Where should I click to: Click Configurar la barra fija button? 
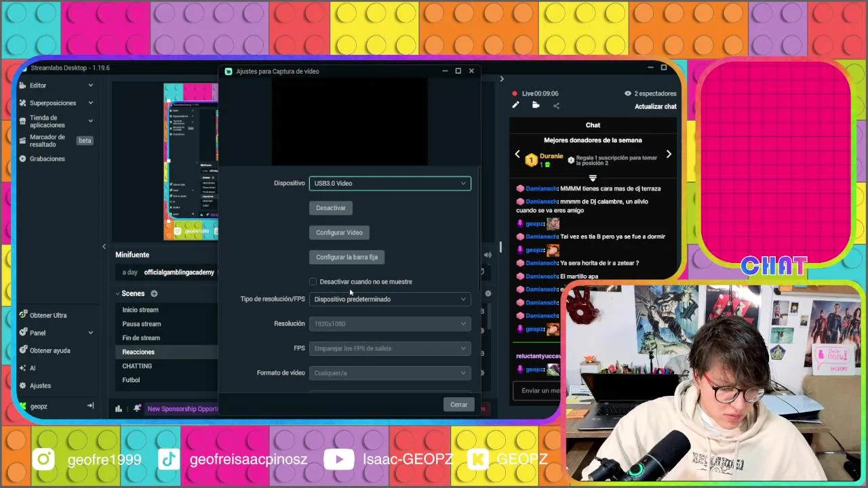(x=347, y=257)
